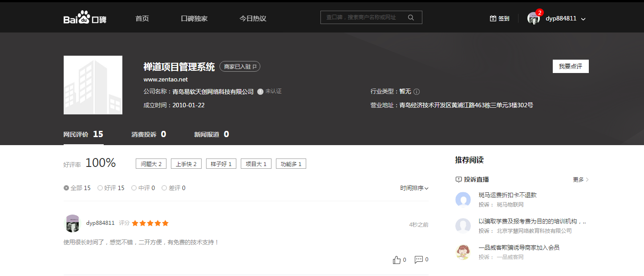Viewport: 644px width, 276px height.
Task: Click company name 青岛易软天创网络科技有限公司
Action: 213,92
